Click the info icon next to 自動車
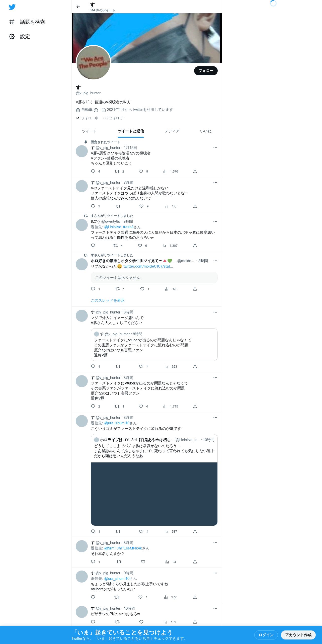Viewport: 322px width, 644px height. 96,110
